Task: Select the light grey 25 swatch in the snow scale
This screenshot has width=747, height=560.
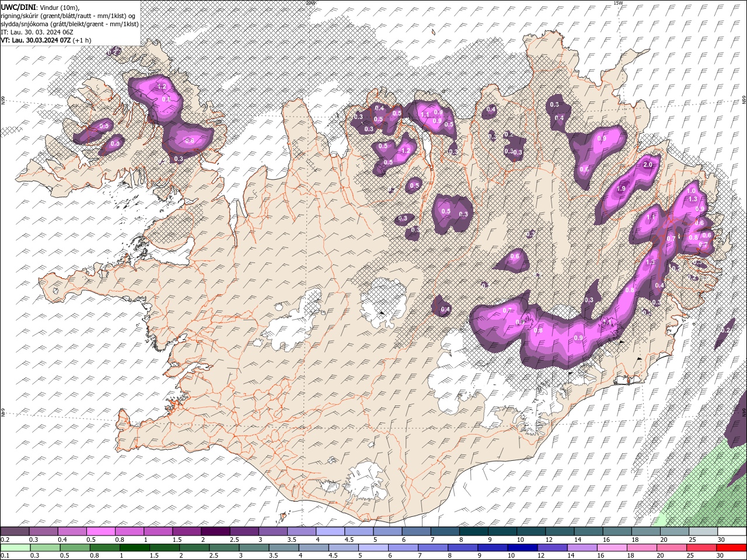Action: coord(704,532)
